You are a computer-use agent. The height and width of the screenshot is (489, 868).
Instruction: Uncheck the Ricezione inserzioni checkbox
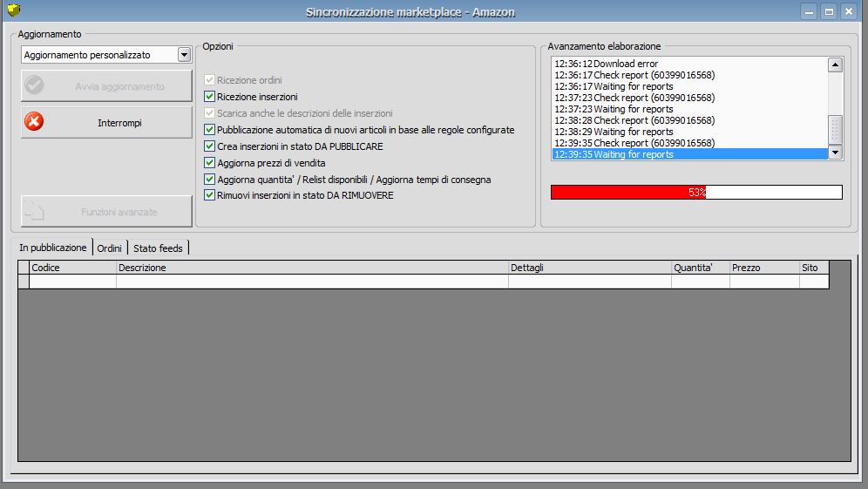click(209, 97)
